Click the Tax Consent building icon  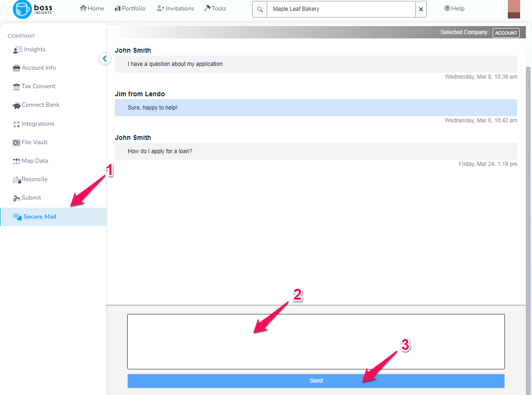pos(16,87)
